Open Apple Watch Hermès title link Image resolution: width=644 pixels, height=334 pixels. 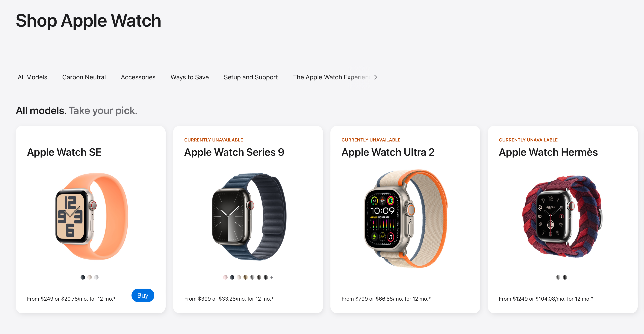point(548,152)
